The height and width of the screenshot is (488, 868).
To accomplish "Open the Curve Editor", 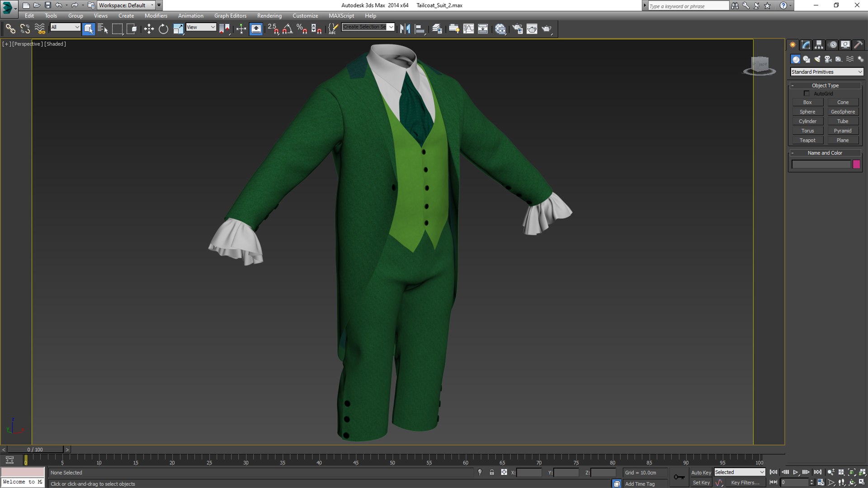I will coord(469,29).
